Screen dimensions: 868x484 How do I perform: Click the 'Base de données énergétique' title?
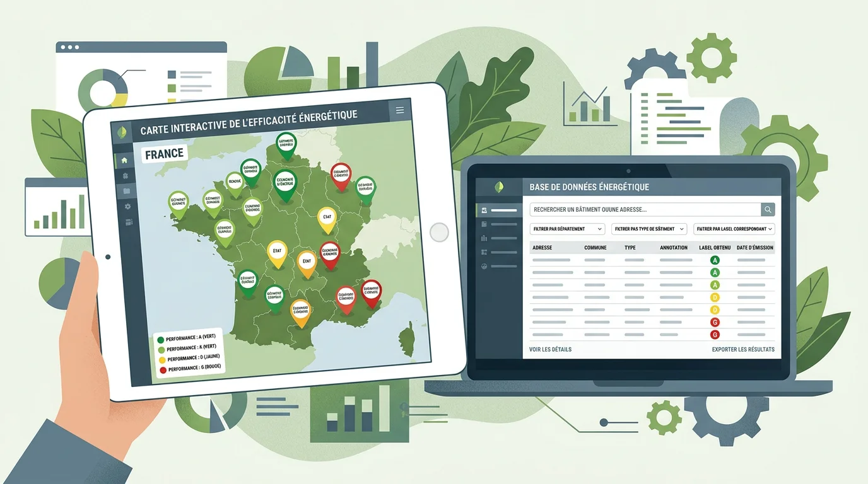point(589,187)
